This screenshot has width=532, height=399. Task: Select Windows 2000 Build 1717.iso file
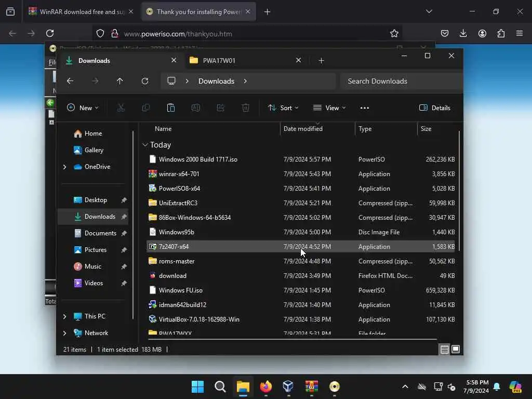[302, 159]
